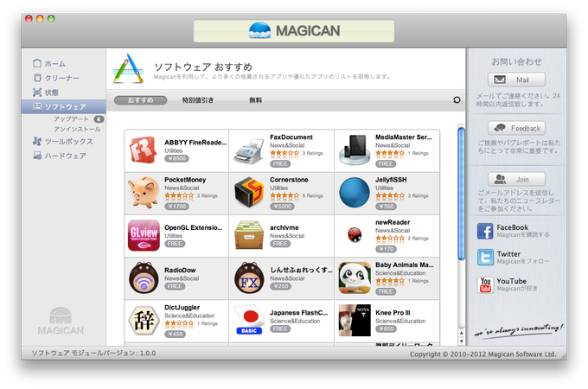The width and height of the screenshot is (588, 389).
Task: Click the scrollbar down arrow
Action: pyautogui.click(x=461, y=341)
